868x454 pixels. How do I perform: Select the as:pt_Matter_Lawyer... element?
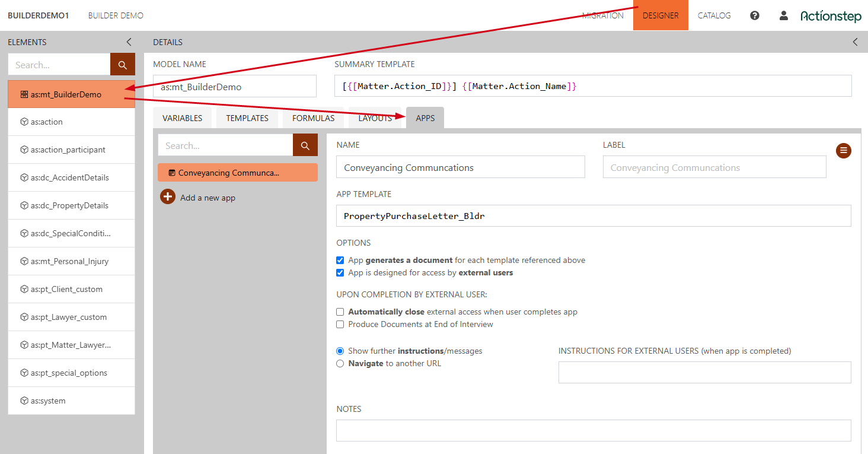71,345
